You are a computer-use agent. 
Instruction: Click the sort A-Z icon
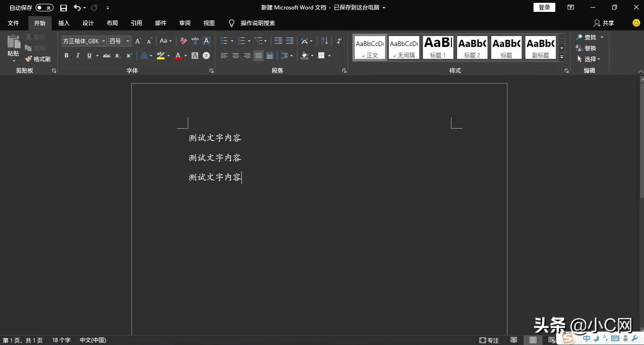point(324,41)
